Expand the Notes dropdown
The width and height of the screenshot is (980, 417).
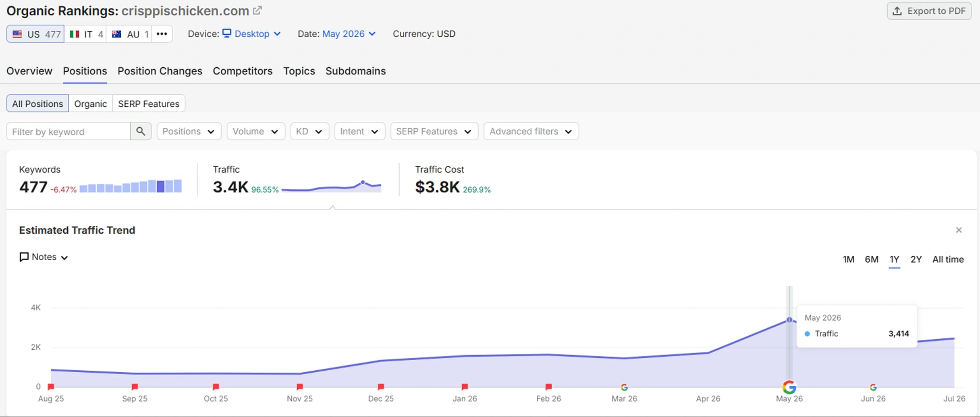click(44, 257)
